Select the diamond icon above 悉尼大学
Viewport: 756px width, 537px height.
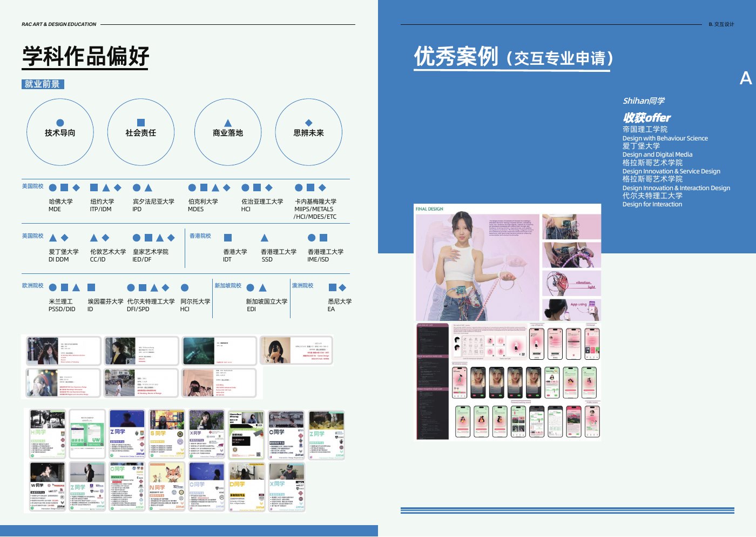point(342,287)
